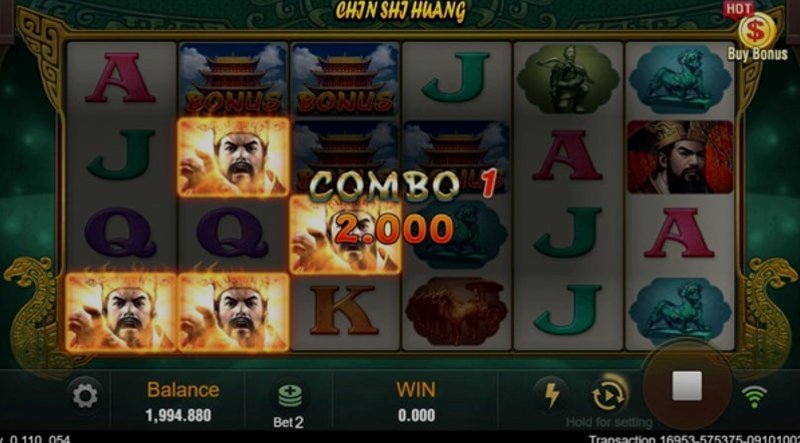Tap the bronze chariot symbol

tap(456, 311)
